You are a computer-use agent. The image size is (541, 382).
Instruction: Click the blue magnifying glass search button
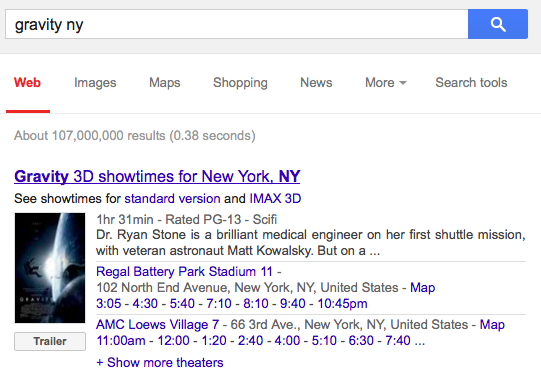point(498,24)
